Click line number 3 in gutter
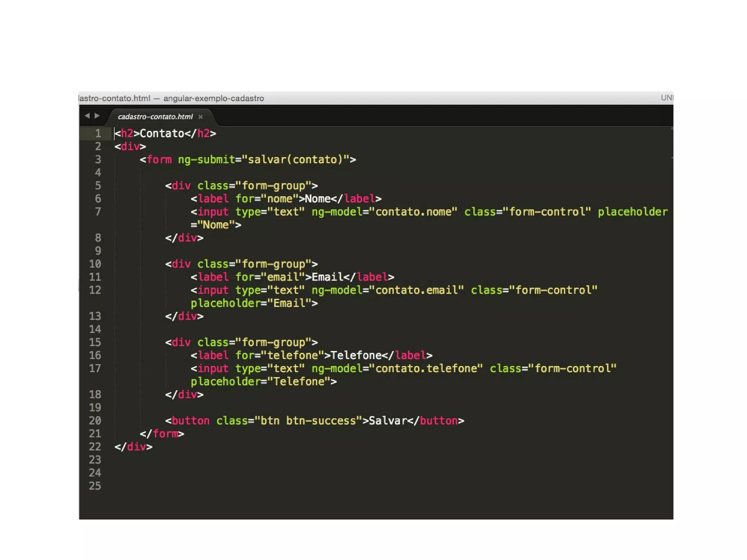 coord(98,159)
